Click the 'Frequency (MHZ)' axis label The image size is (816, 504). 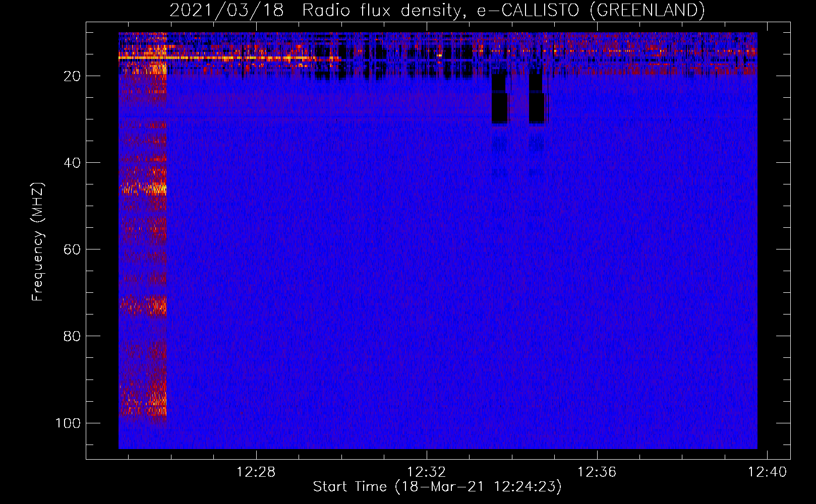pyautogui.click(x=38, y=242)
